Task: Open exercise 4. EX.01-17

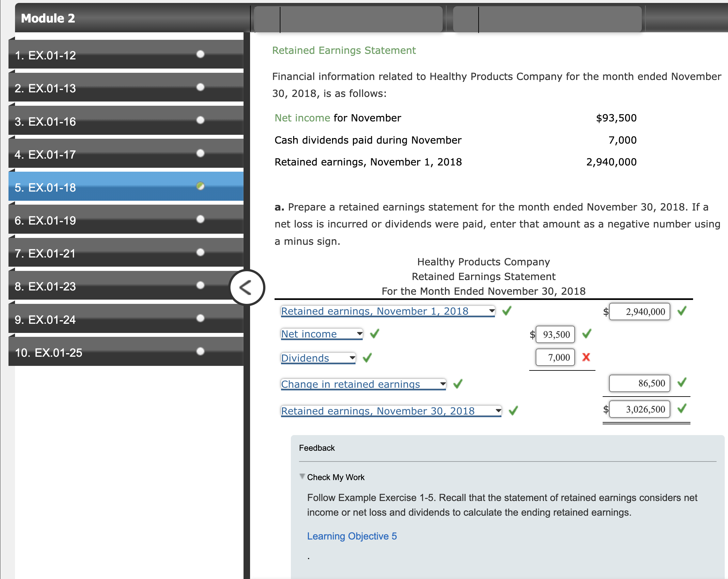Action: (x=126, y=154)
